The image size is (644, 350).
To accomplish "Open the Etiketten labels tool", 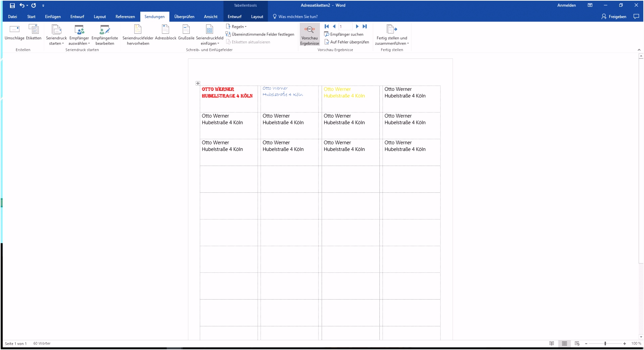I will (34, 33).
